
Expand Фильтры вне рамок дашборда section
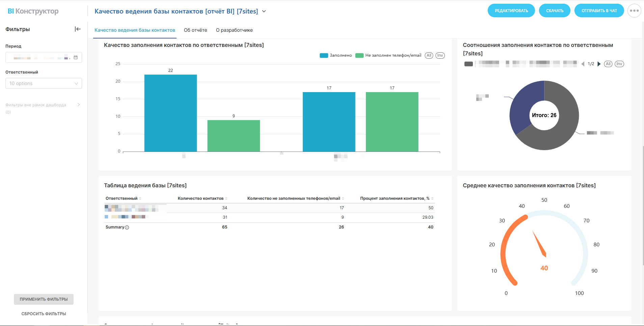coord(78,105)
